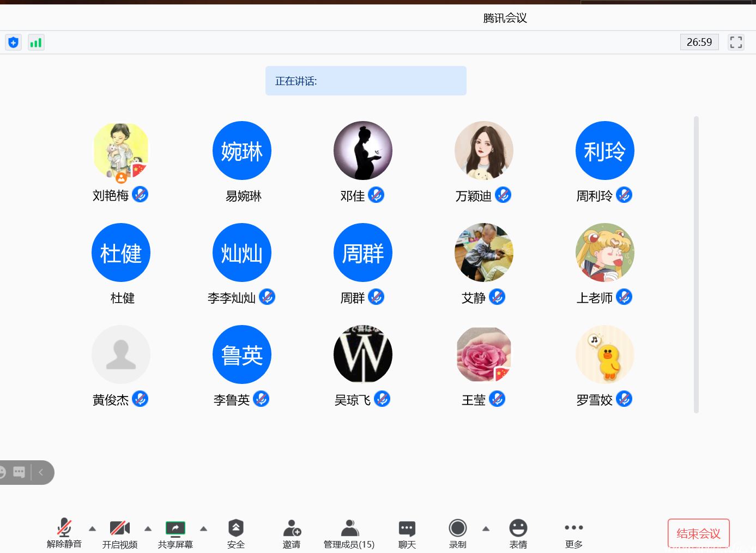Open 管理成员(15) member management

[x=349, y=528]
